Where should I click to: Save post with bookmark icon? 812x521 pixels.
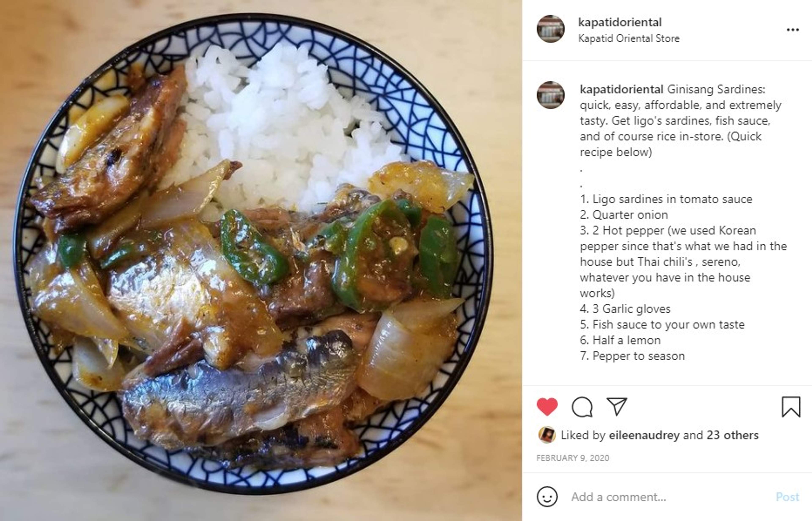(x=791, y=407)
